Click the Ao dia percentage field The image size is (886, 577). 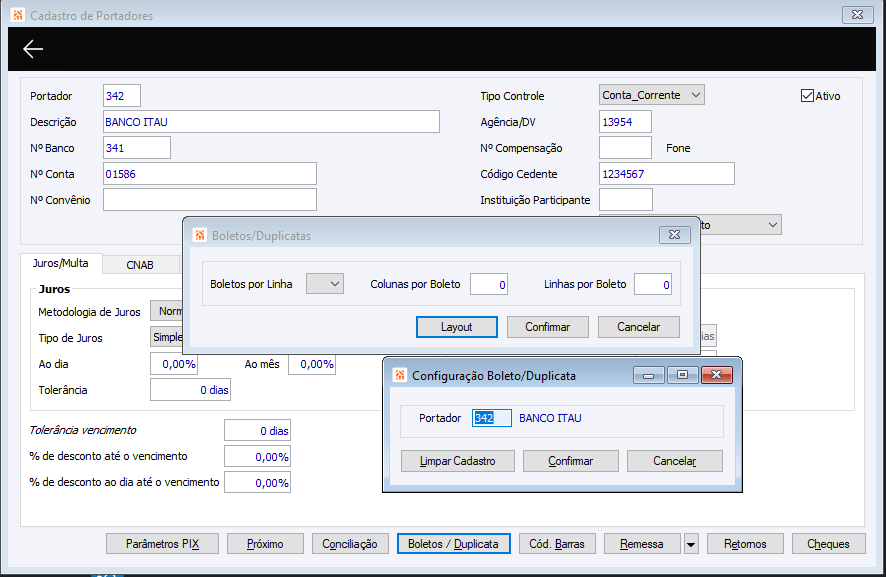pos(174,363)
